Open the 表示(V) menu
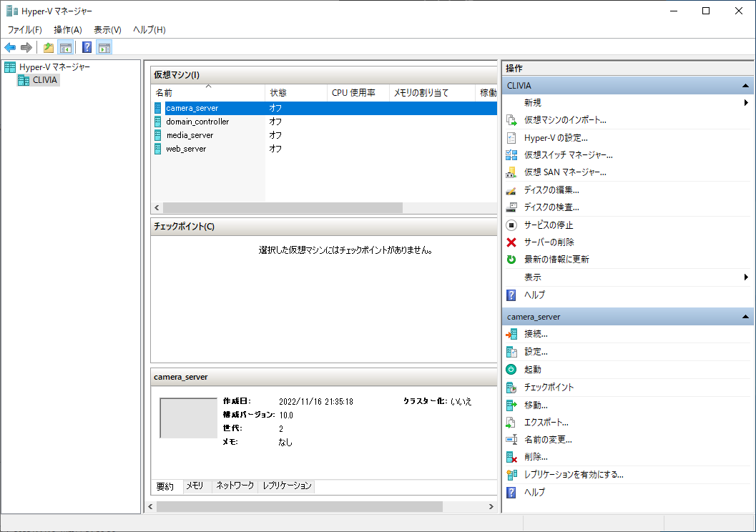The width and height of the screenshot is (756, 532). (x=107, y=30)
